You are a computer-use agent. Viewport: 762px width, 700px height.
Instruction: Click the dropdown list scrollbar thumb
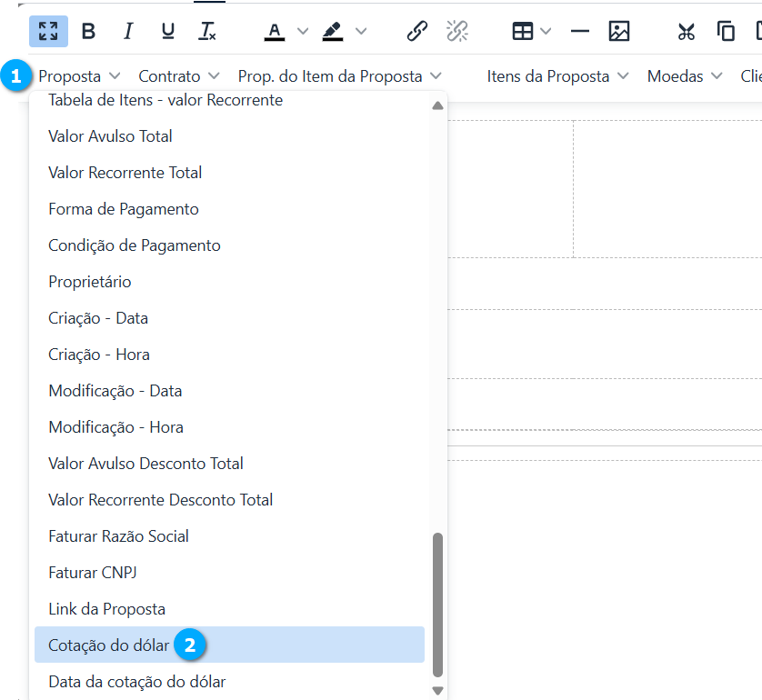tap(437, 605)
